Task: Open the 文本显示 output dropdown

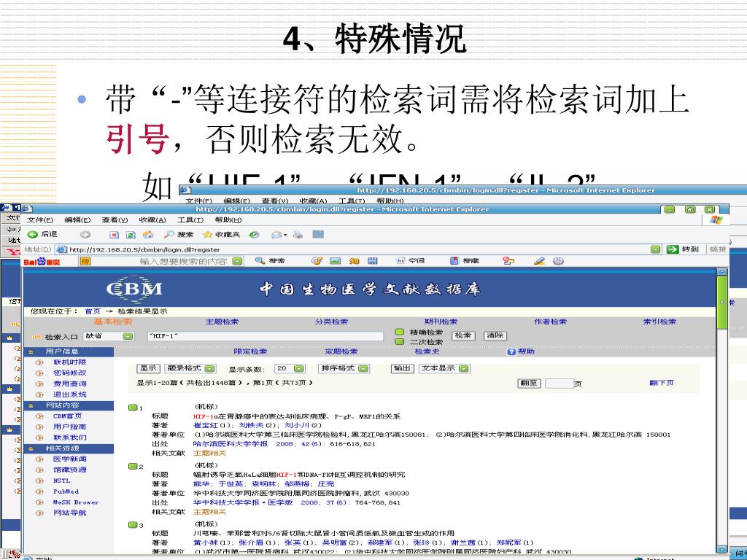Action: tap(463, 368)
